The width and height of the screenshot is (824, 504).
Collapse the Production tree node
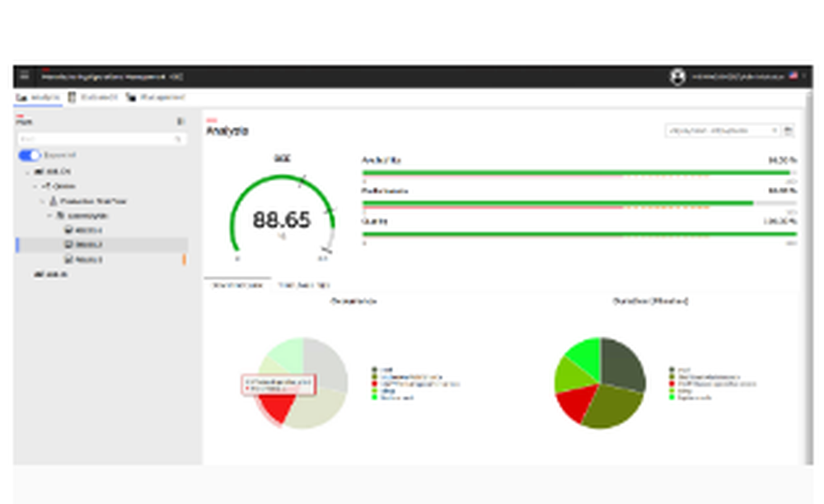point(43,201)
